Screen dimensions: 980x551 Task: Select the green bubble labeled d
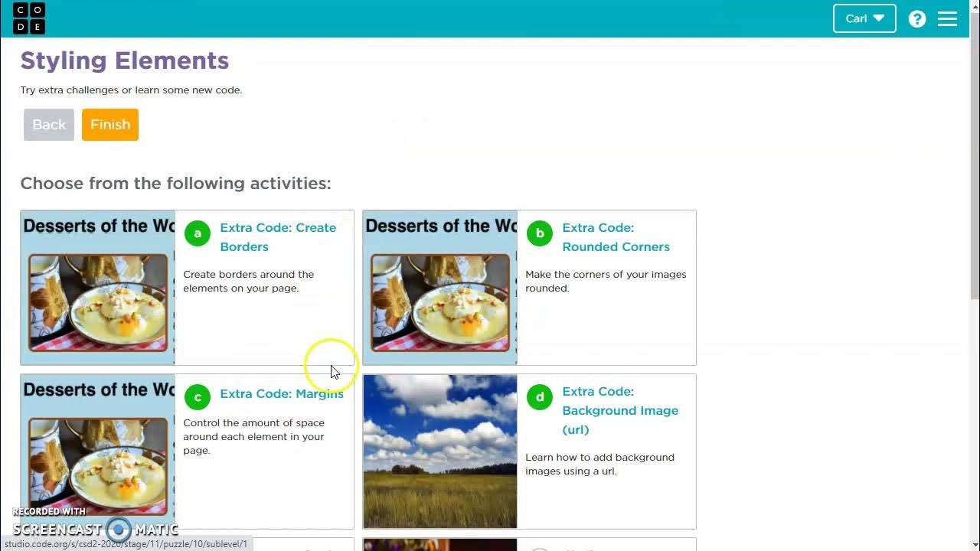click(540, 397)
